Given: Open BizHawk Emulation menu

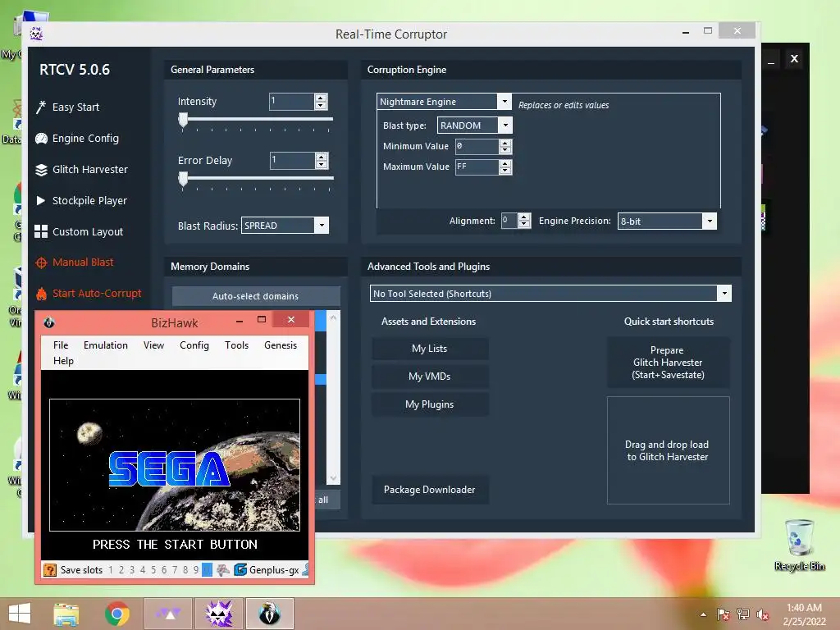Looking at the screenshot, I should pyautogui.click(x=106, y=345).
